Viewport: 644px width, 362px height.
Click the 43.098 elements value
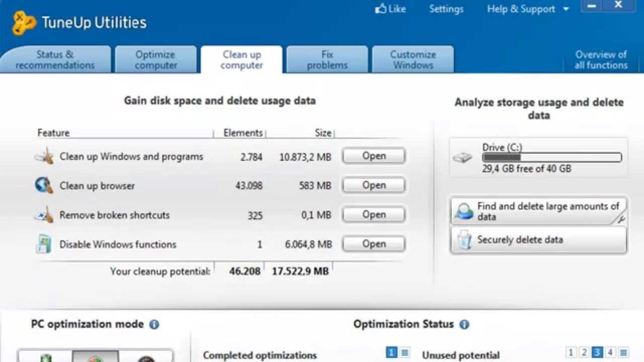[x=249, y=186]
